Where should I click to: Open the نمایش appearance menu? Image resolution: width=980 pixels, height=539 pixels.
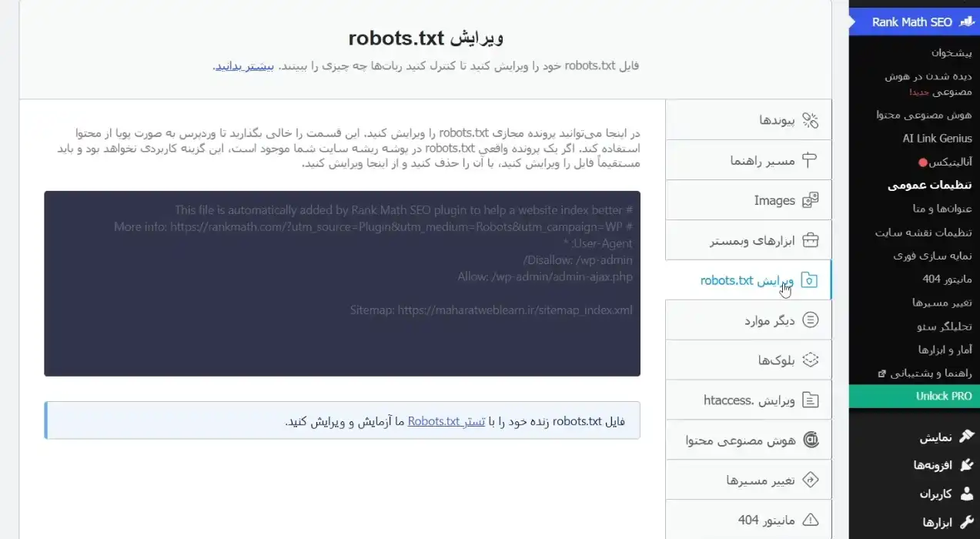tap(915, 437)
